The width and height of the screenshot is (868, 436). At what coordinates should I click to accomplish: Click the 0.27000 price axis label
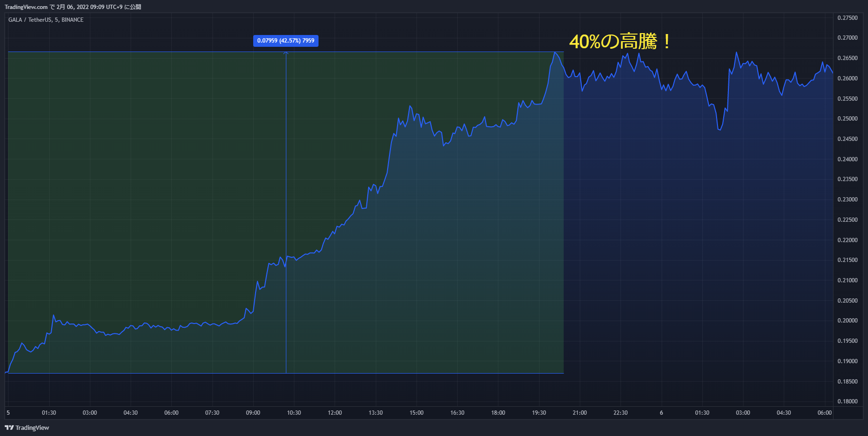[x=847, y=38]
